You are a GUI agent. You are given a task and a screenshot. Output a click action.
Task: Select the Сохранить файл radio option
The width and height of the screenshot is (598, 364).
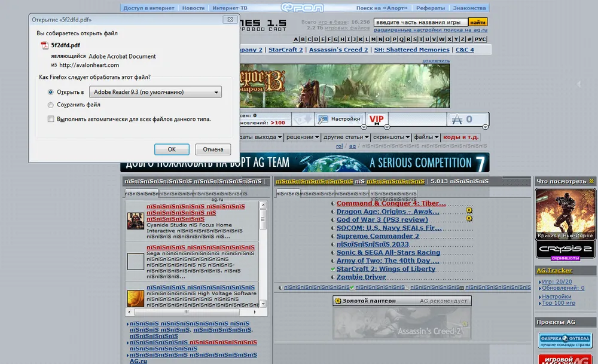51,105
